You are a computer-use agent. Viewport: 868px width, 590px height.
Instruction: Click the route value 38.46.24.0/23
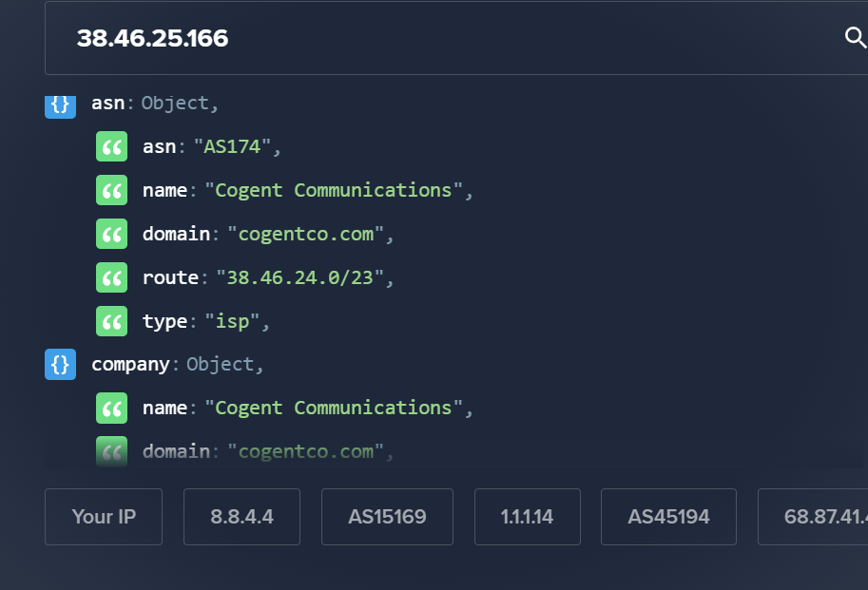tap(300, 277)
